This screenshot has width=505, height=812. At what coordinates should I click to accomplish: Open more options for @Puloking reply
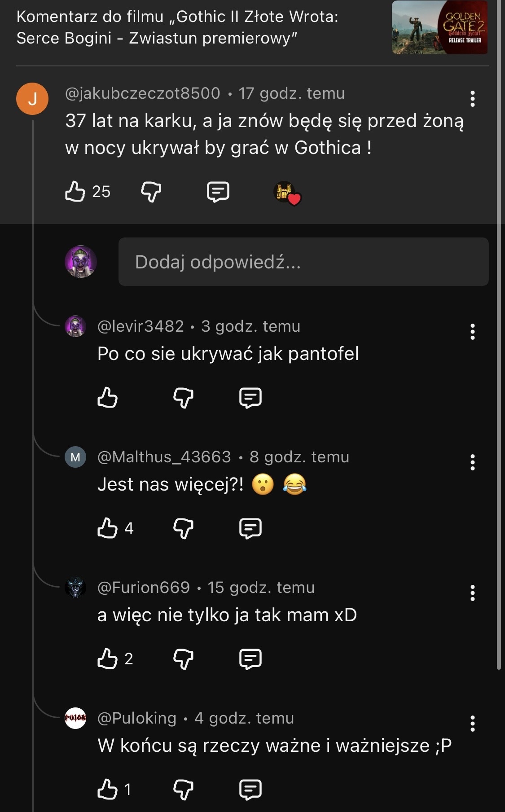point(472,724)
